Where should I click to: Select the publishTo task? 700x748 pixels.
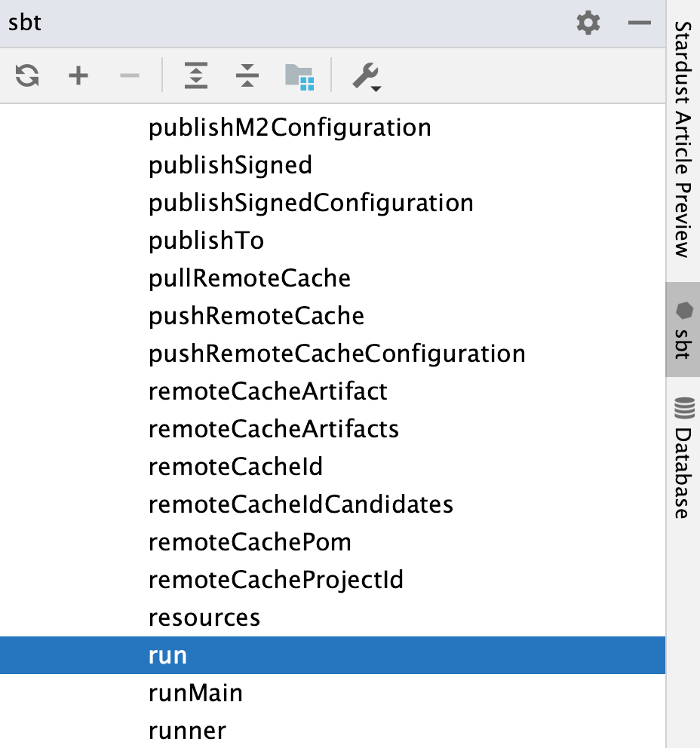(204, 241)
